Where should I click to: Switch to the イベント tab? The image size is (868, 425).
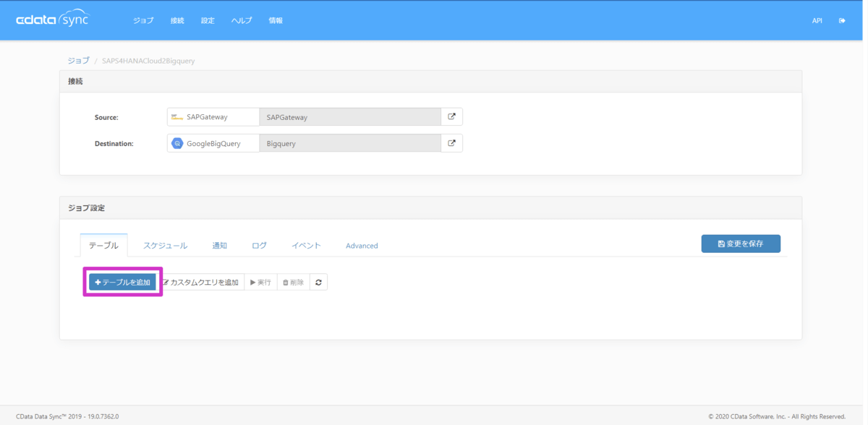pyautogui.click(x=306, y=245)
